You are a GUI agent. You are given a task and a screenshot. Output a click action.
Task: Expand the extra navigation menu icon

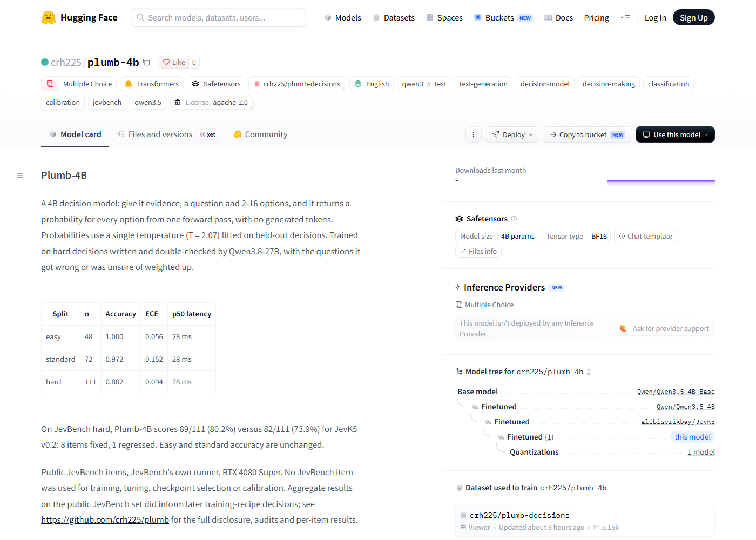(x=625, y=17)
